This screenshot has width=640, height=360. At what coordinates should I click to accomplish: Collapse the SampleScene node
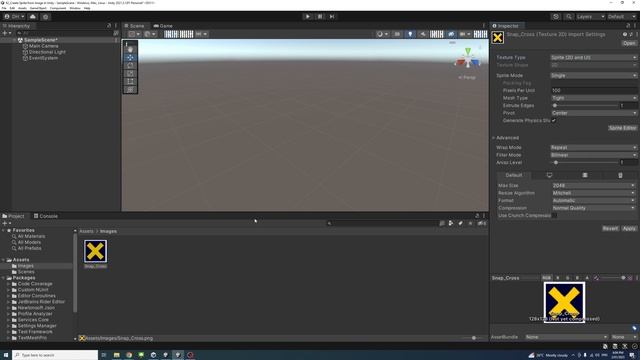pyautogui.click(x=14, y=40)
